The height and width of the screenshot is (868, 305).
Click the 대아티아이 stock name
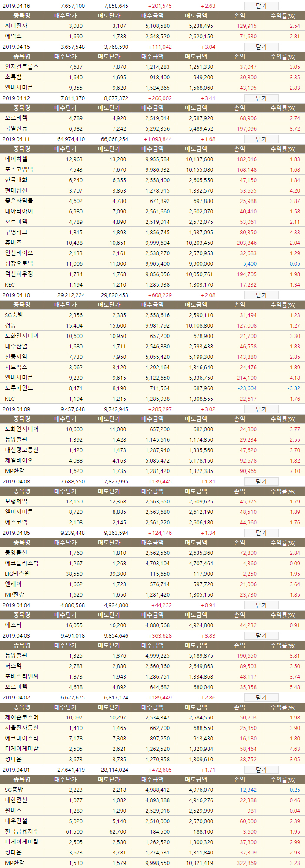[19, 212]
